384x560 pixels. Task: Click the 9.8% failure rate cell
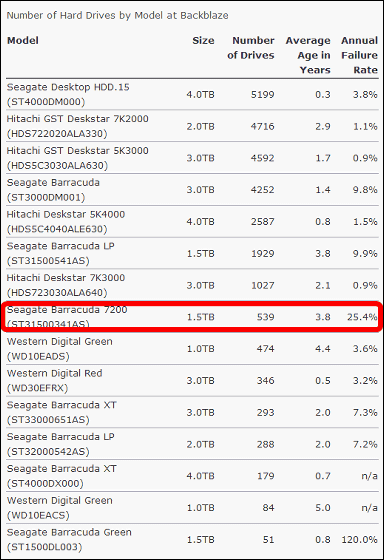365,190
